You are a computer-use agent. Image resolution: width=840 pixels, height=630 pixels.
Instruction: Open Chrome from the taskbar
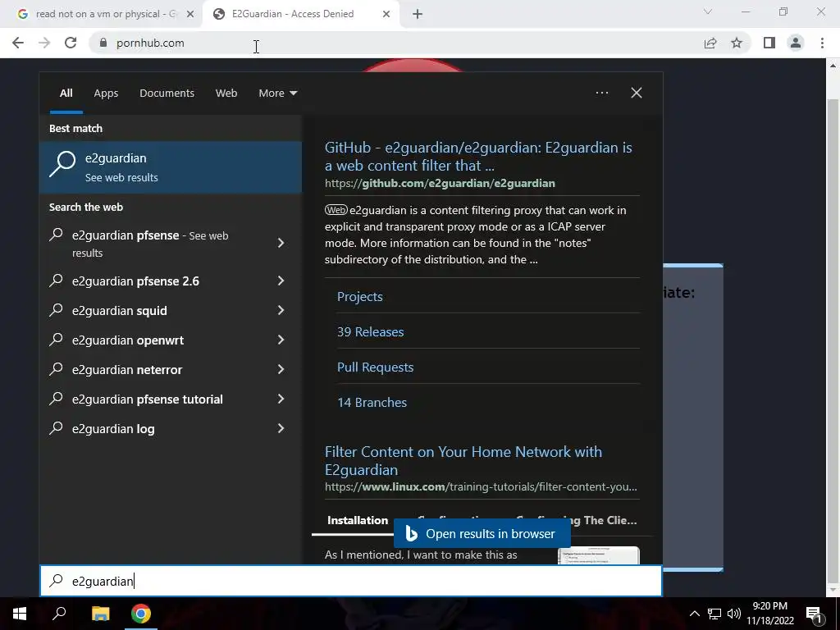141,614
